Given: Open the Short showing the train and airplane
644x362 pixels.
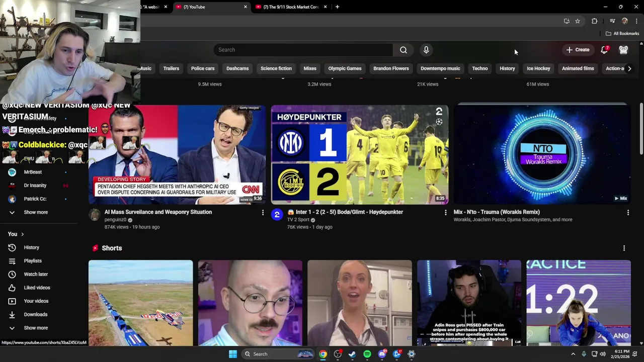Looking at the screenshot, I should 140,303.
